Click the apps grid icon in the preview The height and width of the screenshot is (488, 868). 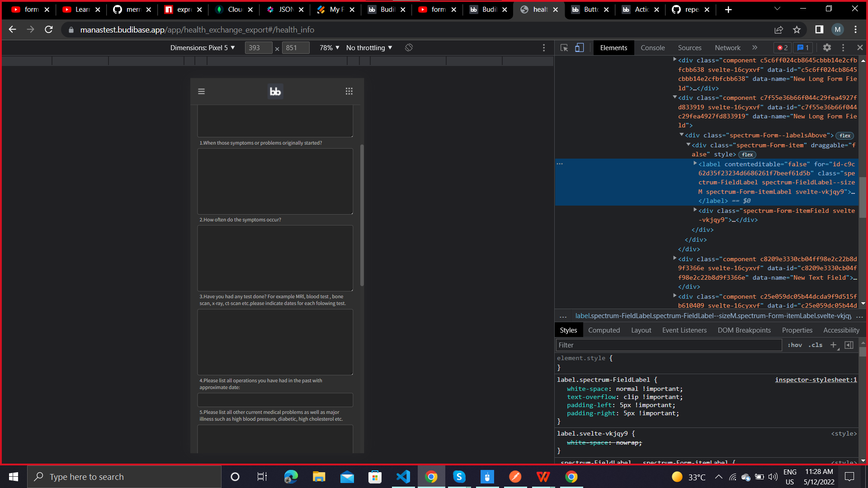coord(349,91)
